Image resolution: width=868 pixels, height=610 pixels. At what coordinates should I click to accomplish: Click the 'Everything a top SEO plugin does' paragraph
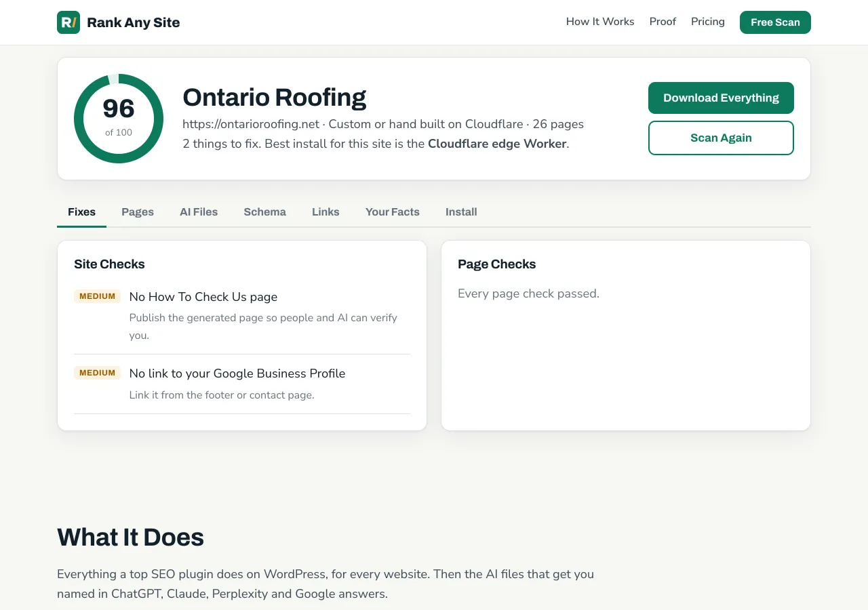[x=325, y=584]
